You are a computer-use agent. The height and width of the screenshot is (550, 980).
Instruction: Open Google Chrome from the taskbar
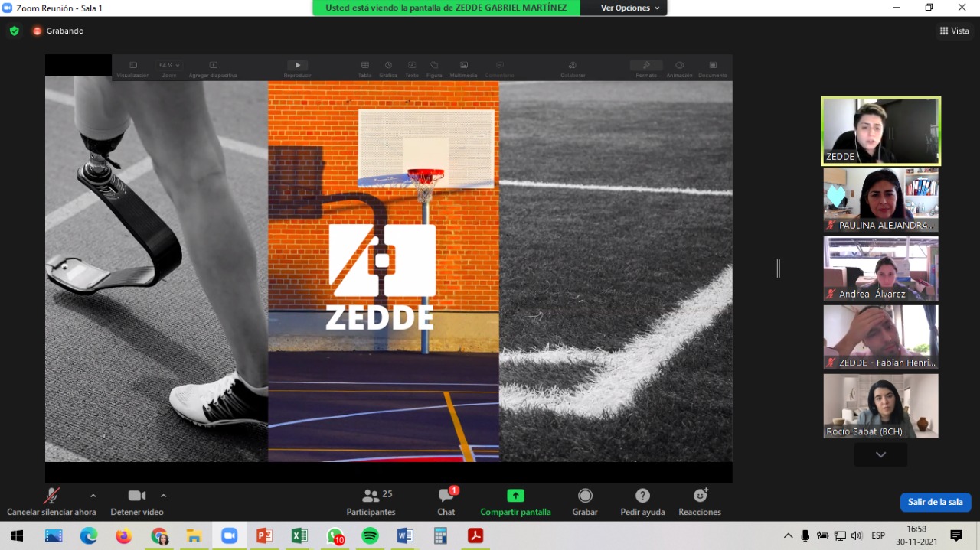coord(159,535)
